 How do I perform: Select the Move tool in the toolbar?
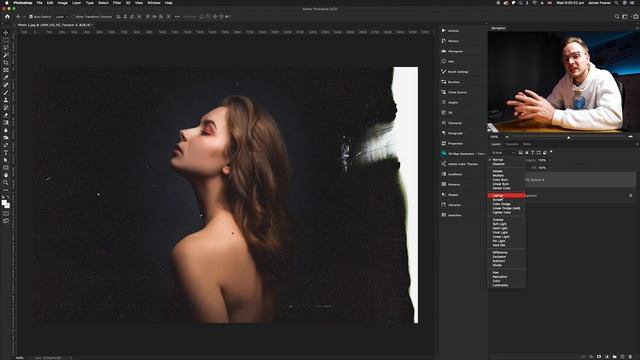6,33
